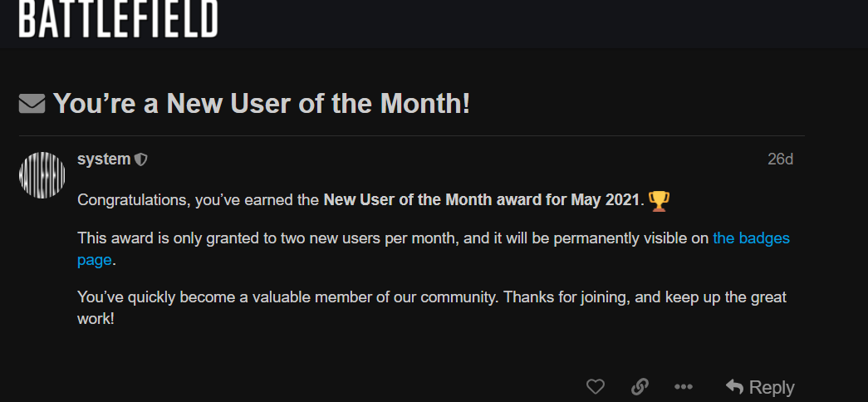Click the trophy emoji in the post
Viewport: 868px width, 402px height.
[x=659, y=200]
